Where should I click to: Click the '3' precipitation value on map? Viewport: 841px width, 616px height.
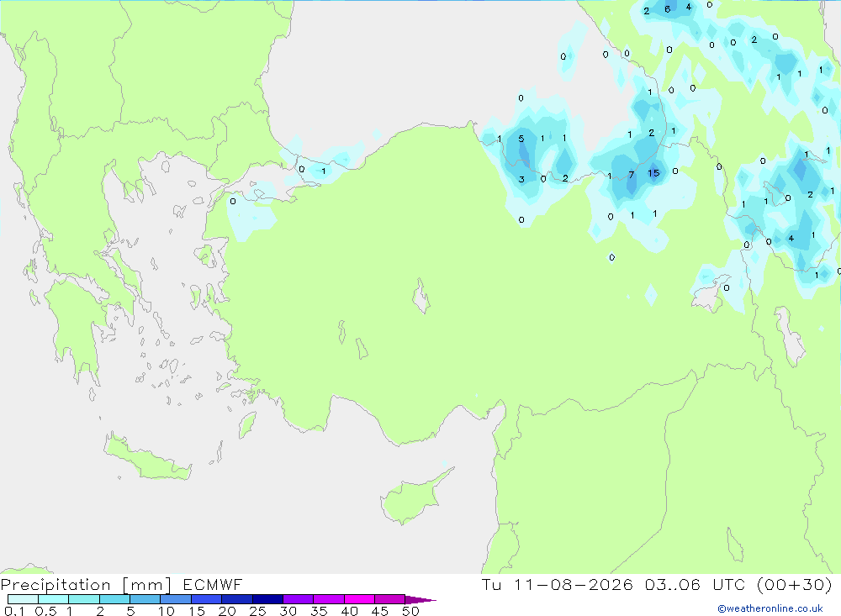[x=521, y=180]
